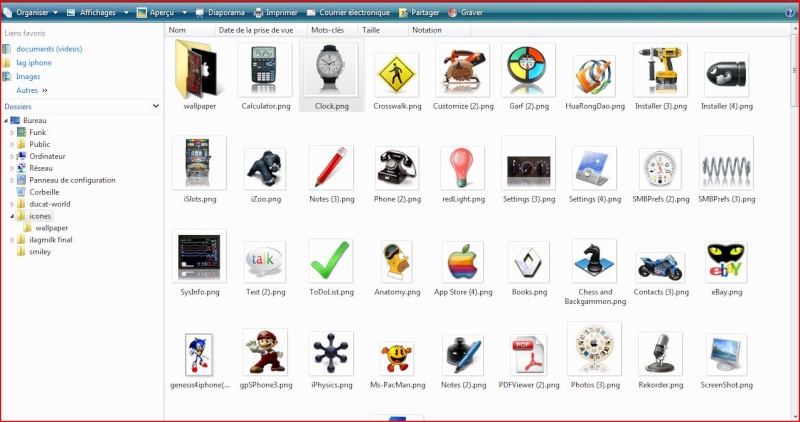Viewport: 800px width, 422px height.
Task: Collapse the icones folder node
Action: 12,216
